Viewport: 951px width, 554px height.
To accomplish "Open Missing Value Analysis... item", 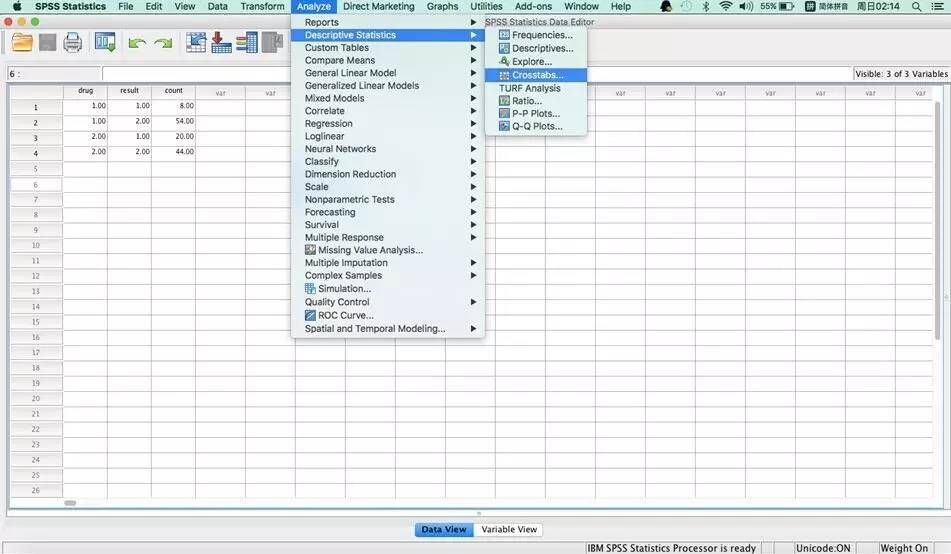I will pyautogui.click(x=388, y=250).
